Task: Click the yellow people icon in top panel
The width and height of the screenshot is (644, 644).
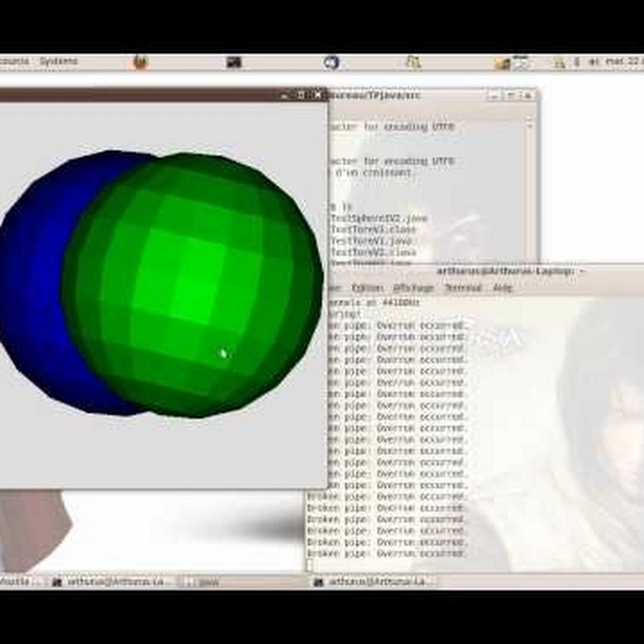Action: 413,62
